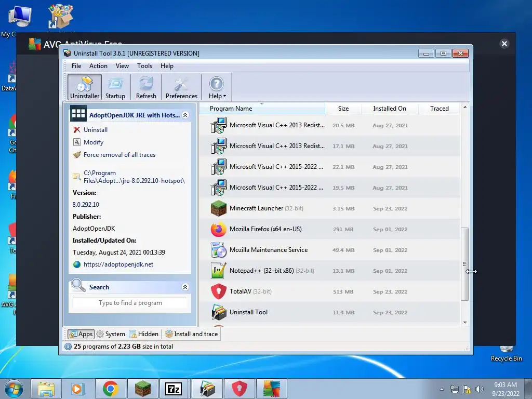532x399 pixels.
Task: Select 'Minecraft Launcher' program name
Action: (x=256, y=208)
